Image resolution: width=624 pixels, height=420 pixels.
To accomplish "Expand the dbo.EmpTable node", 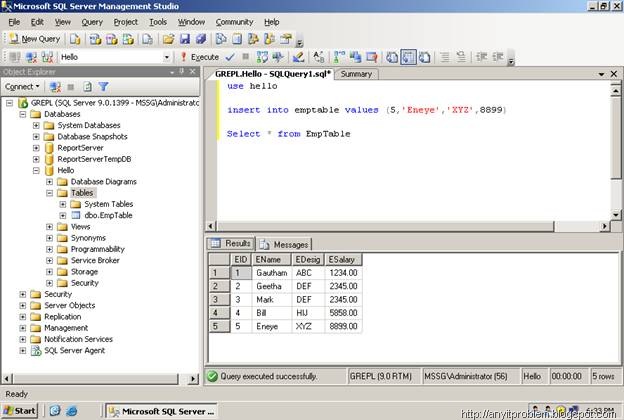I will coord(62,215).
